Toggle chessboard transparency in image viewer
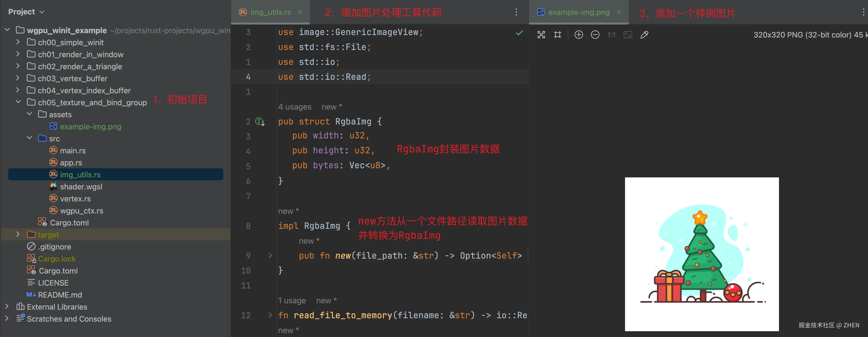The width and height of the screenshot is (868, 337). (541, 35)
